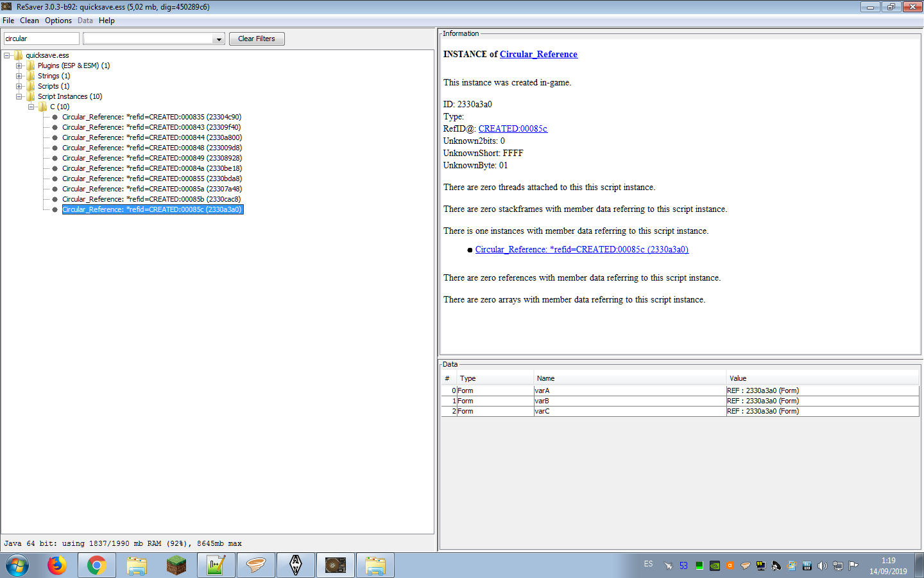This screenshot has width=924, height=578.
Task: Collapse the C (10) folder node
Action: (x=31, y=107)
